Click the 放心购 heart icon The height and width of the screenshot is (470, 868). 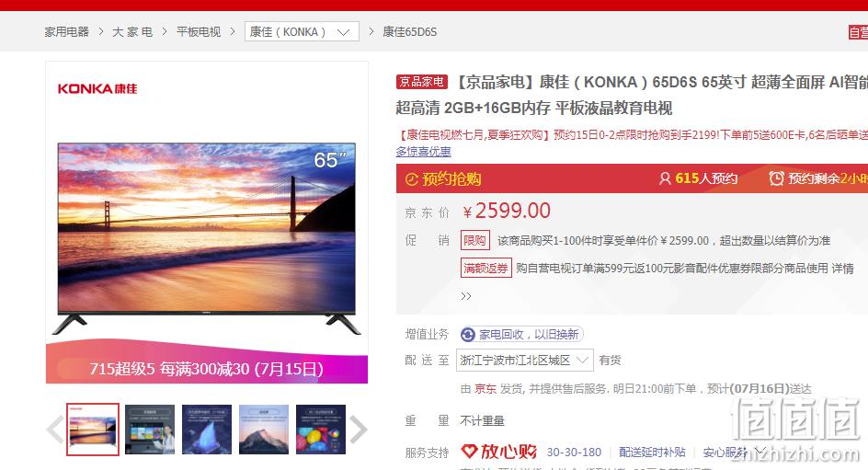(x=469, y=452)
